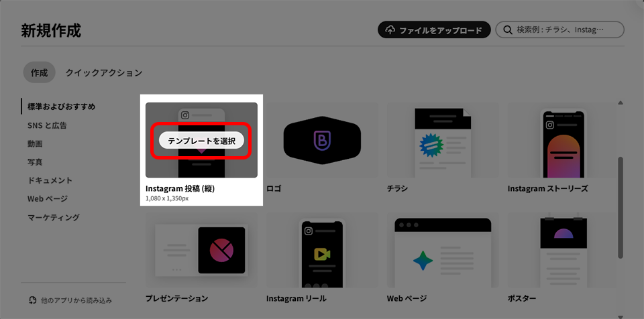Pick the Instagram リール video icon
The height and width of the screenshot is (319, 644).
point(322,253)
